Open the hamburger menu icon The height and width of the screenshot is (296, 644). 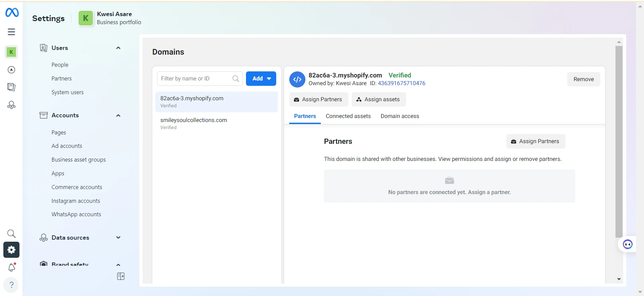11,32
